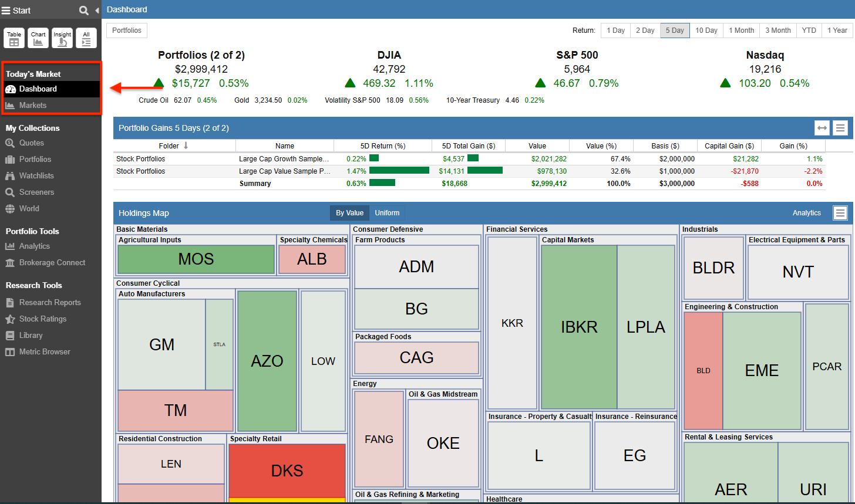Toggle Holdings Map to By Value mode
Screen dimensions: 855x504
coord(349,213)
